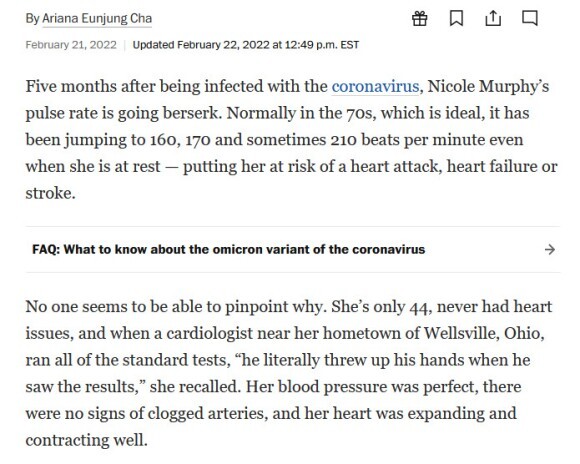This screenshot has height=464, width=580.
Task: Follow the blue coronavirus hyperlink
Action: pyautogui.click(x=375, y=87)
